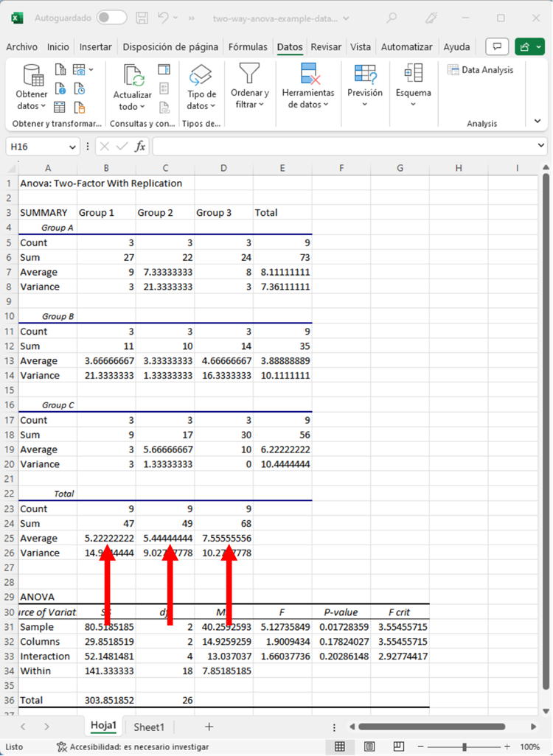
Task: Expand the Name Box dropdown arrow
Action: pyautogui.click(x=72, y=147)
